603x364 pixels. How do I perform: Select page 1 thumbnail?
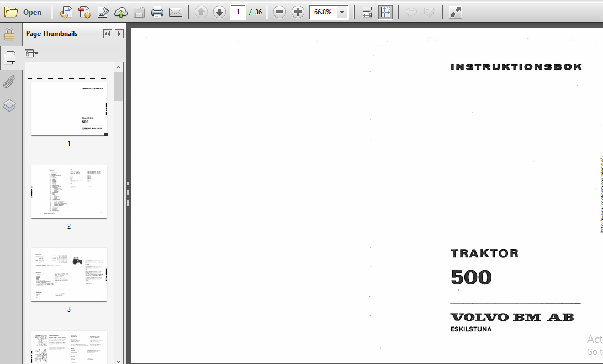pyautogui.click(x=69, y=108)
